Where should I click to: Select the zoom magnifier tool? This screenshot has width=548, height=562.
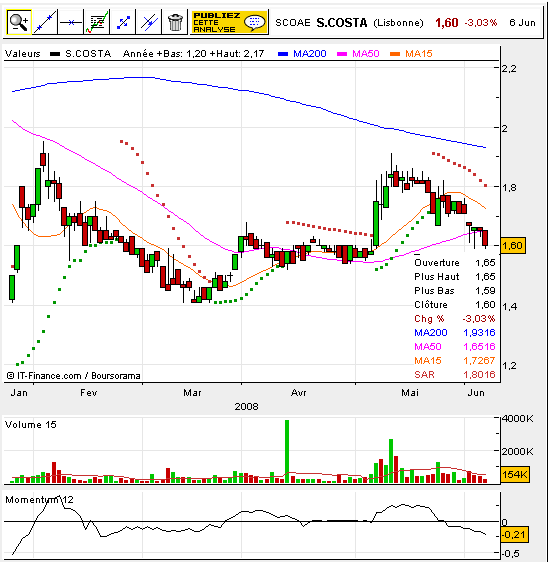pyautogui.click(x=19, y=22)
